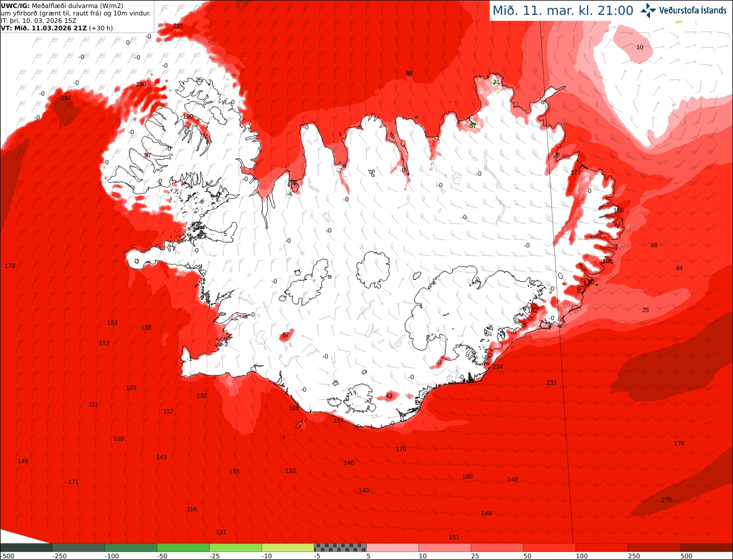Click the map value "153" southwest of Iceland

(112, 322)
